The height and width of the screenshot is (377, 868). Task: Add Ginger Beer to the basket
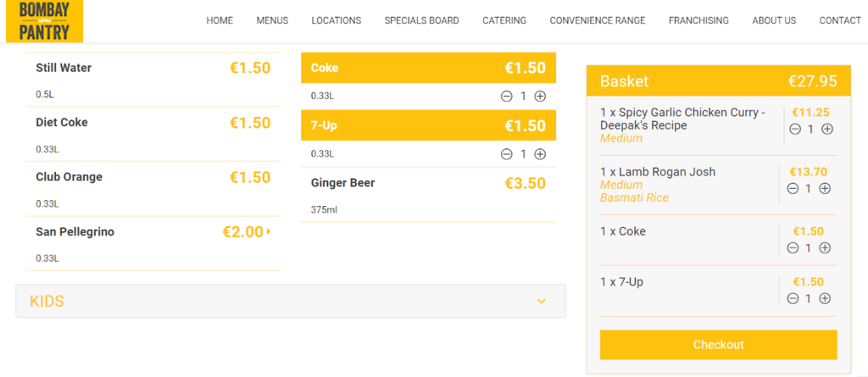(x=428, y=195)
